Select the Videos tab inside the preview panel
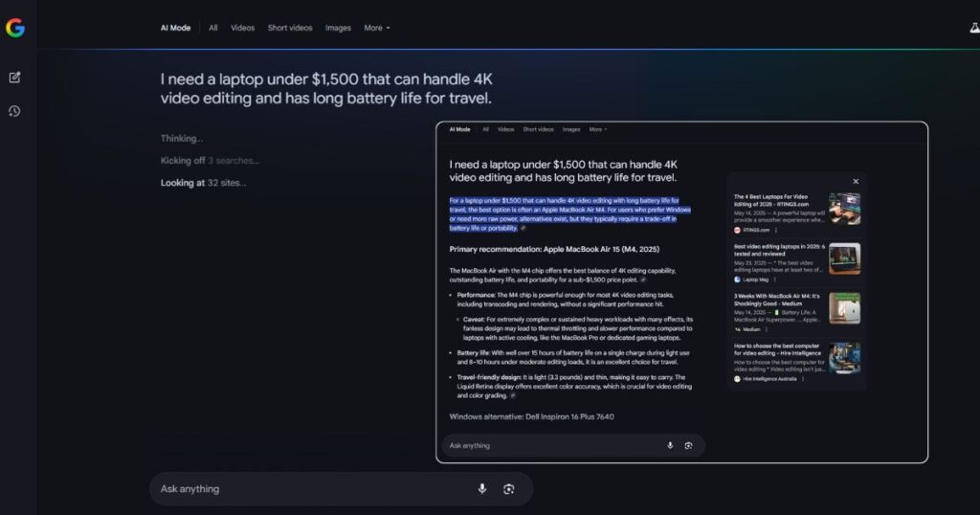The image size is (980, 515). click(505, 129)
